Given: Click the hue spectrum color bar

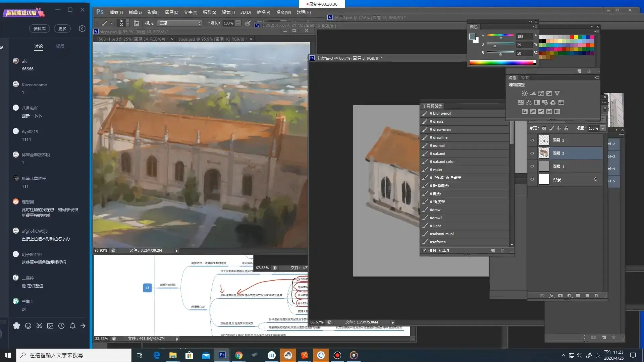Looking at the screenshot, I should (x=502, y=63).
